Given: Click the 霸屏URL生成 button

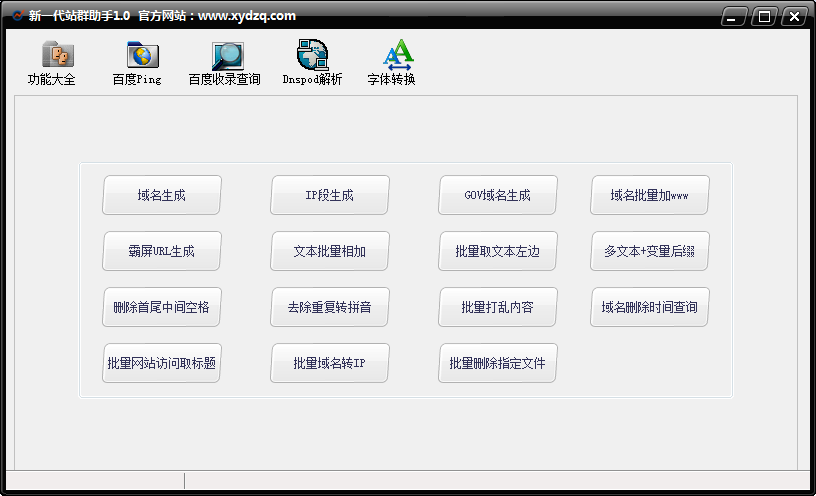Looking at the screenshot, I should coord(162,251).
